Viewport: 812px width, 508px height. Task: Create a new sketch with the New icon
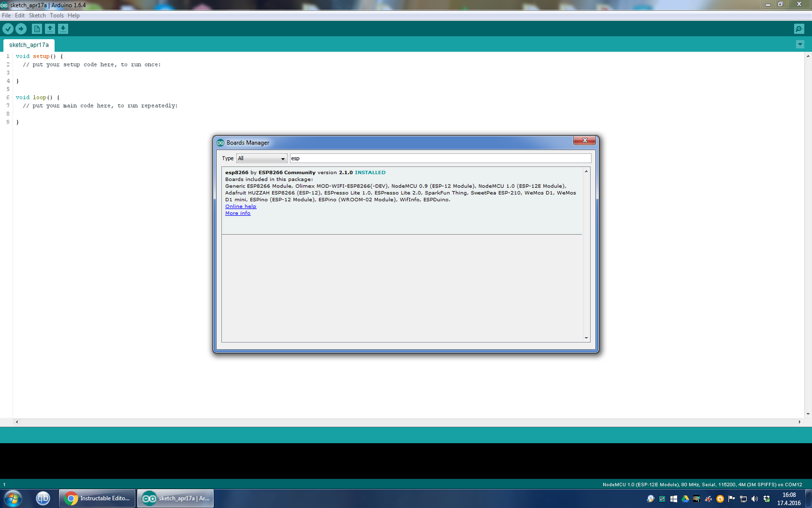pos(37,29)
